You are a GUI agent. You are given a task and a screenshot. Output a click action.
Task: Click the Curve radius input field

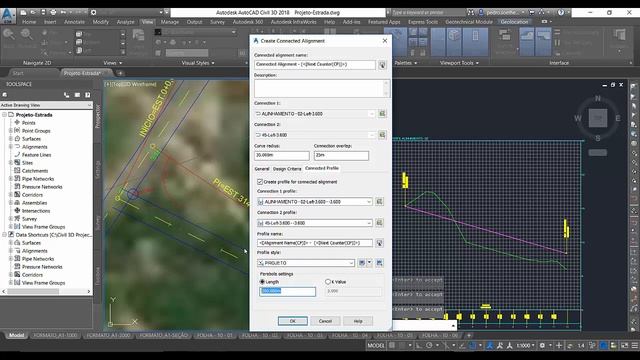coord(282,156)
